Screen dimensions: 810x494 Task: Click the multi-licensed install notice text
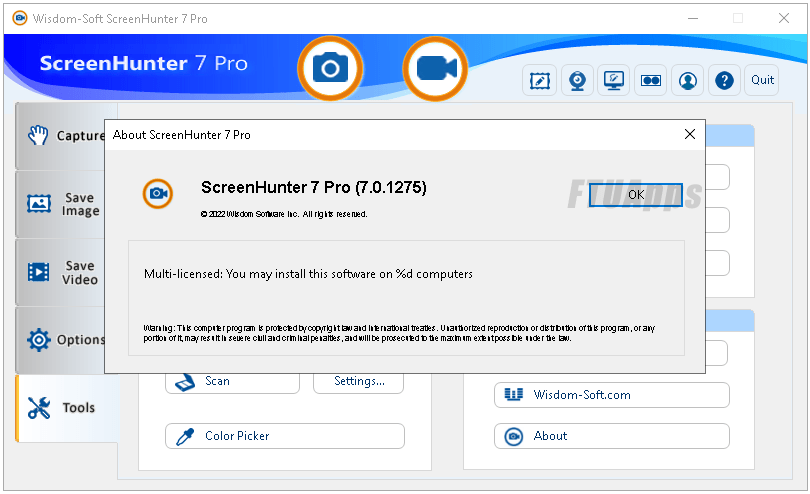pyautogui.click(x=308, y=274)
